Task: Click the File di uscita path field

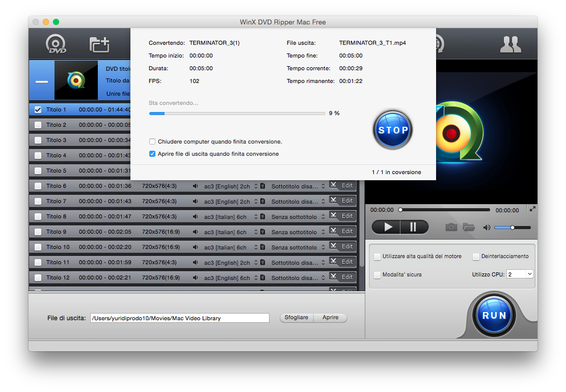Action: point(179,318)
